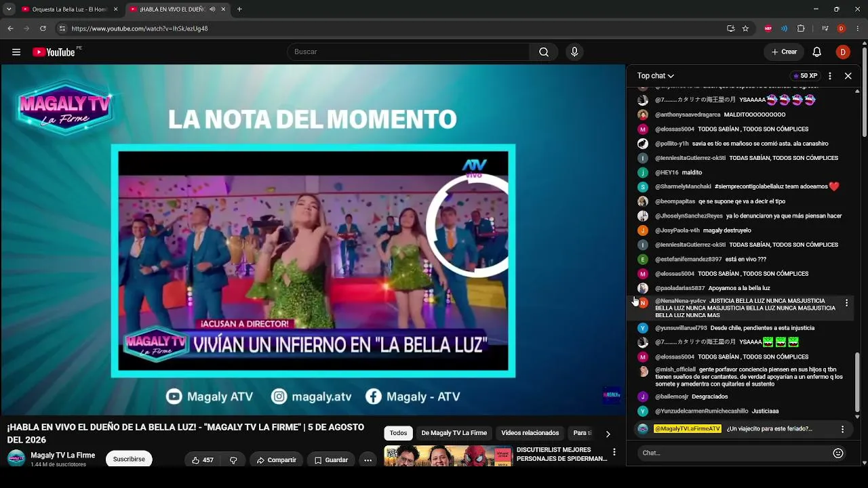Select the Videos relacionados chip

click(530, 433)
